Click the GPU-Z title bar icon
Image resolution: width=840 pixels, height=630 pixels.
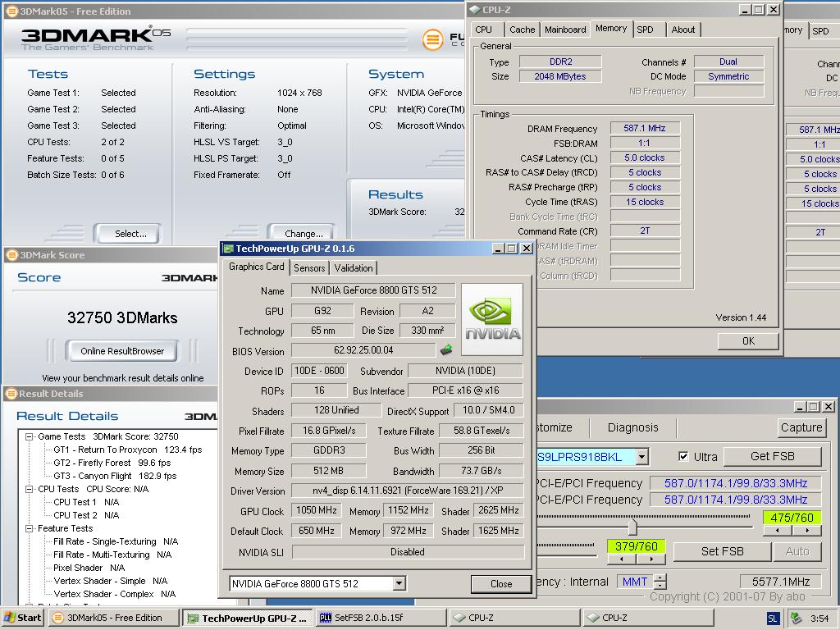click(228, 249)
